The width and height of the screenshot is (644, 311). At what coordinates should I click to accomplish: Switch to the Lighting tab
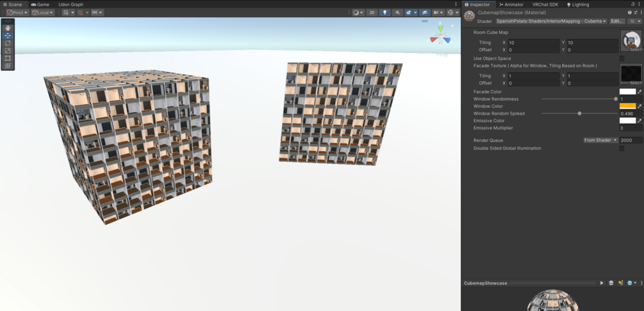point(578,4)
